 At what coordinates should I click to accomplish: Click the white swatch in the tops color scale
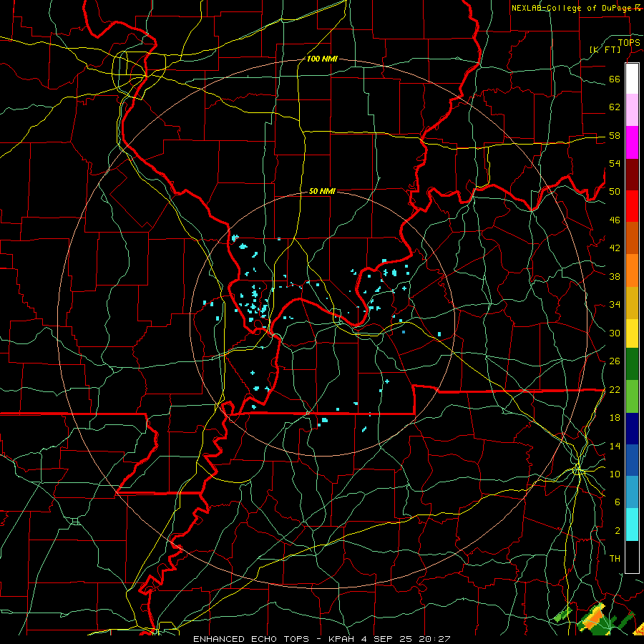point(632,79)
